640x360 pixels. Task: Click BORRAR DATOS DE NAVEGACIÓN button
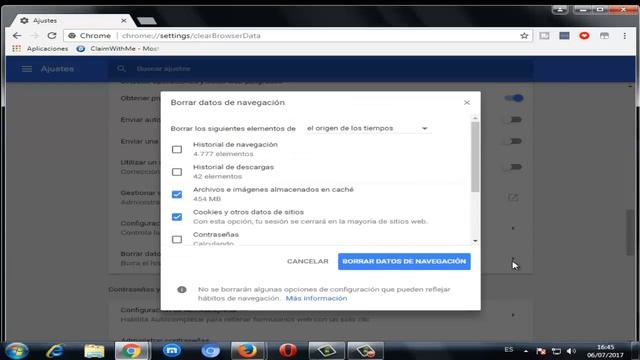point(404,261)
